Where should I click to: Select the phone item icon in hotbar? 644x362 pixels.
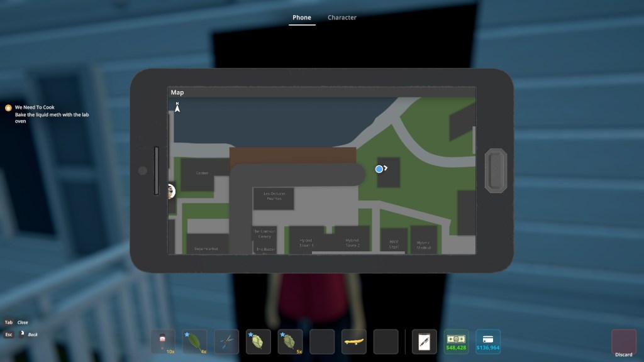pos(424,342)
